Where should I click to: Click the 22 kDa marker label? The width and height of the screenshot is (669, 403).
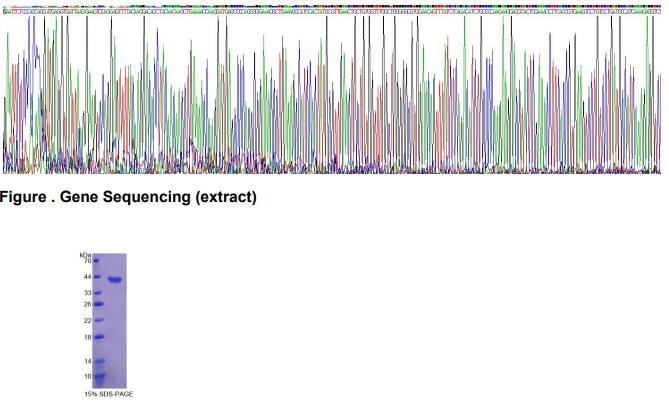coord(87,321)
